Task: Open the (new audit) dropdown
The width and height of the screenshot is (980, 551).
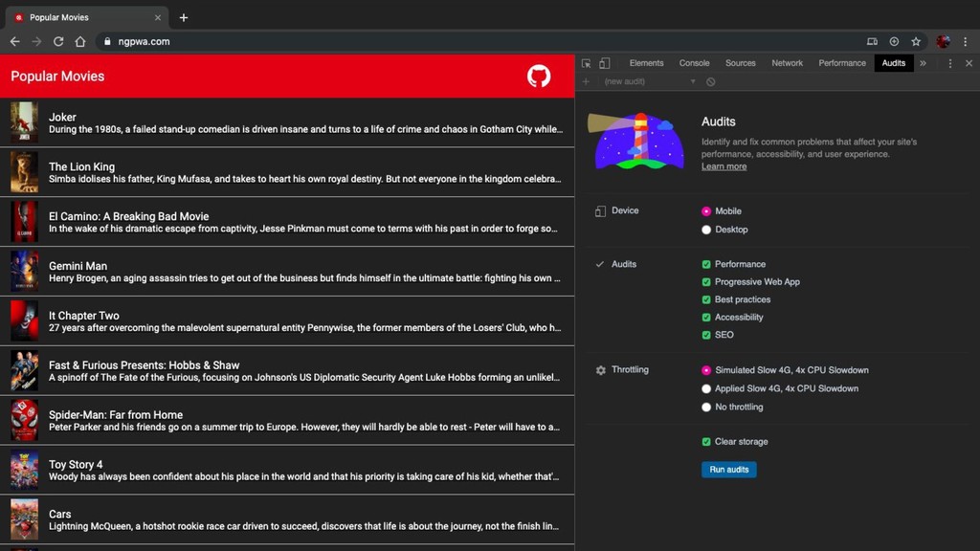Action: tap(650, 82)
